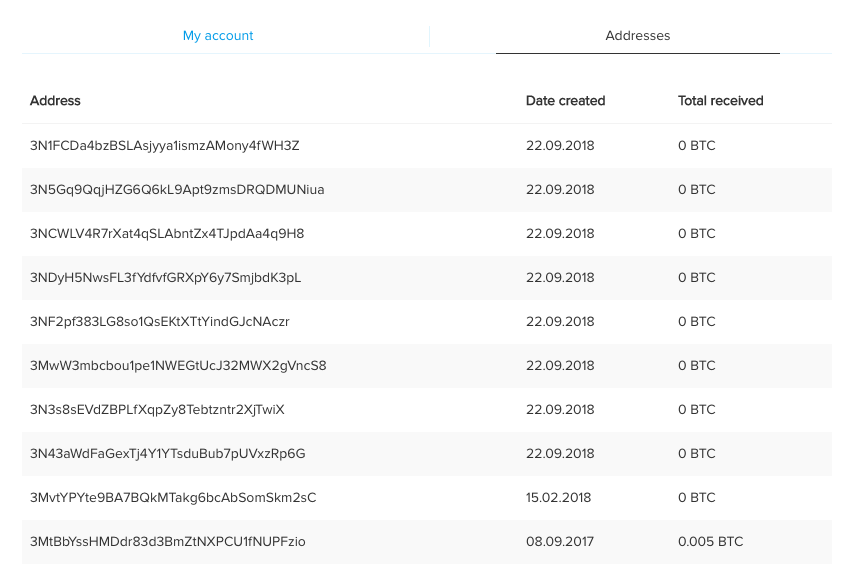Click 0 BTC in the 3MvtYPYte row
This screenshot has width=847, height=580.
(696, 497)
